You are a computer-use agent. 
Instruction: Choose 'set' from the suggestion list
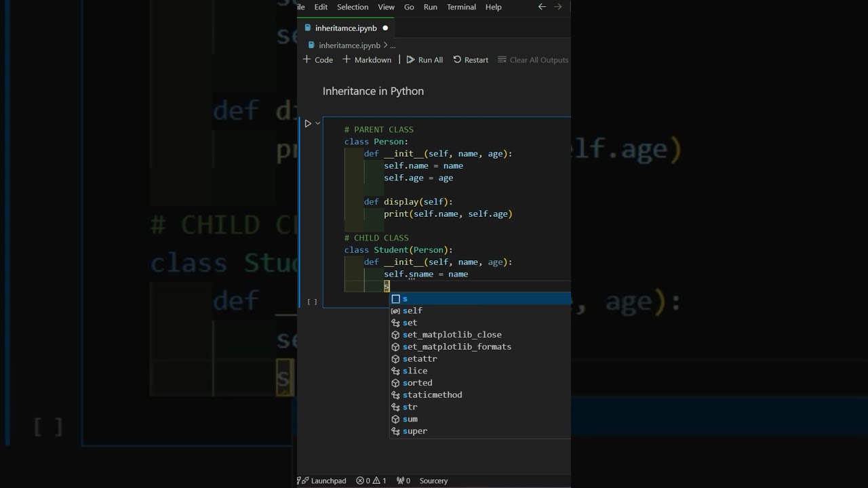click(480, 323)
